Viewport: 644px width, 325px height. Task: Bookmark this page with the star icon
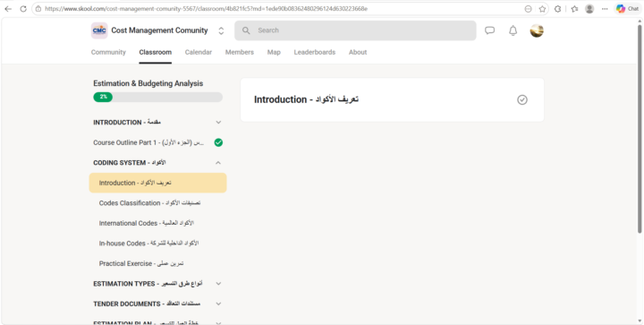542,9
